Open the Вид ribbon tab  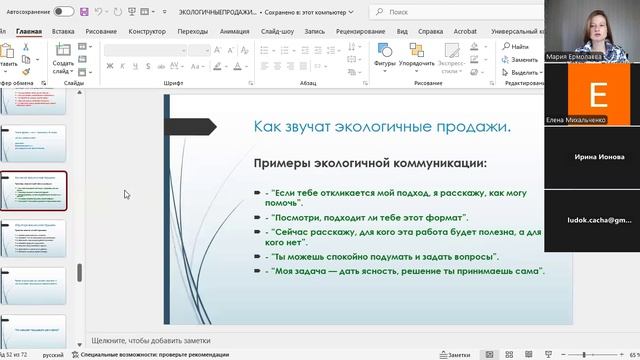point(402,31)
